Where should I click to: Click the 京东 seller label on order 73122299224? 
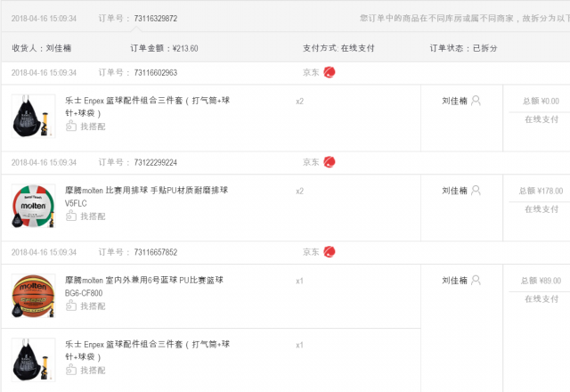(311, 162)
